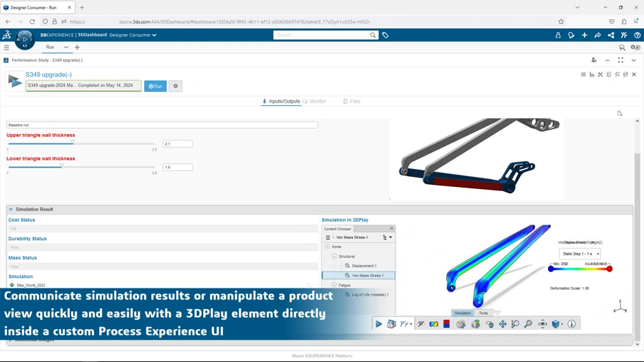Collapse the Structural tree node
644x362 pixels.
click(x=334, y=256)
